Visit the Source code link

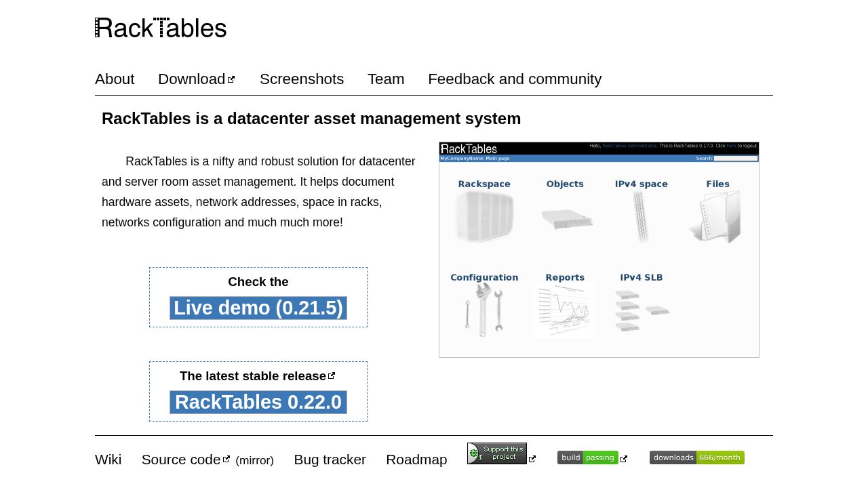tap(186, 460)
